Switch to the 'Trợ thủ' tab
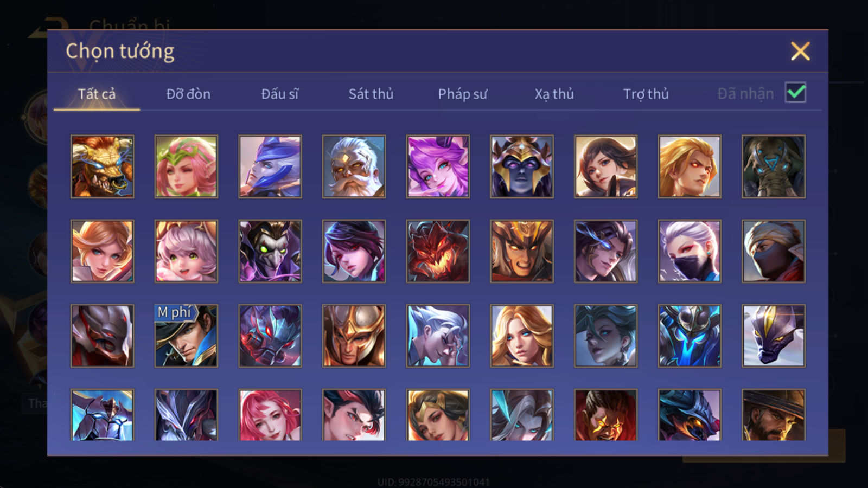Screen dimensions: 868x488 coord(646,94)
